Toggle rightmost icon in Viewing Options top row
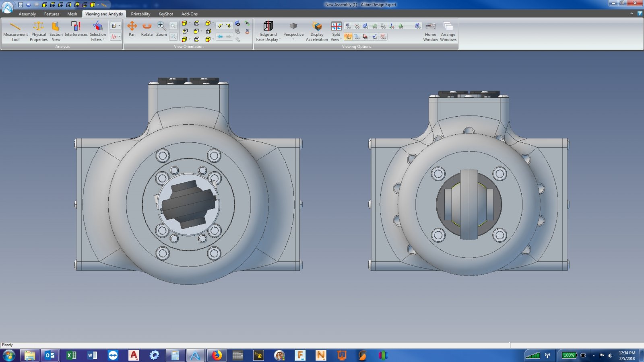 (x=418, y=26)
